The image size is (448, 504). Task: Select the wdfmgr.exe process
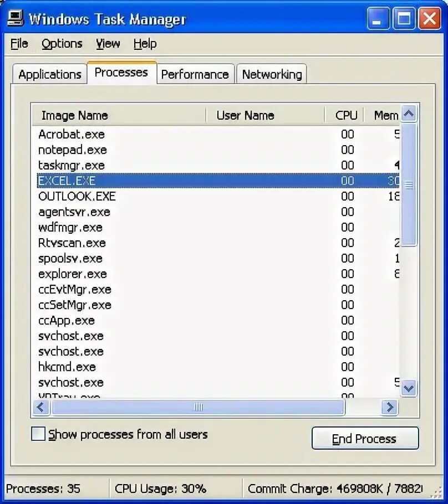coord(218,227)
